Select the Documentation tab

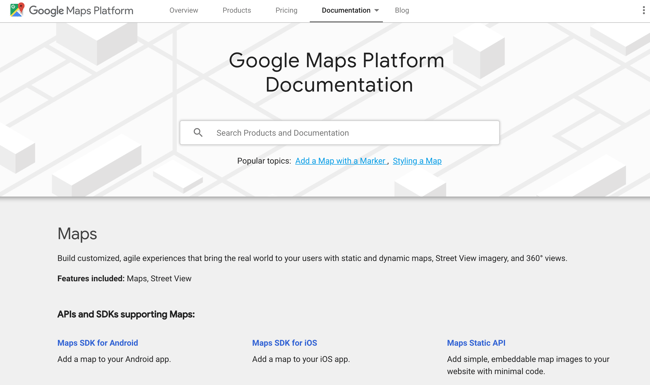pos(346,10)
